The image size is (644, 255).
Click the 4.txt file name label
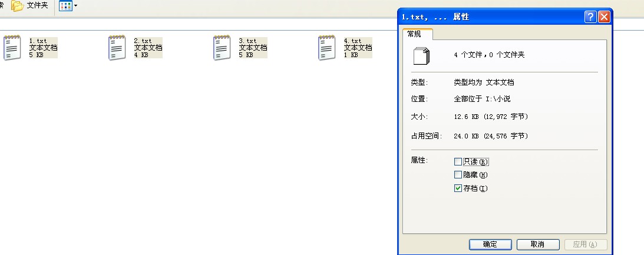pyautogui.click(x=353, y=41)
